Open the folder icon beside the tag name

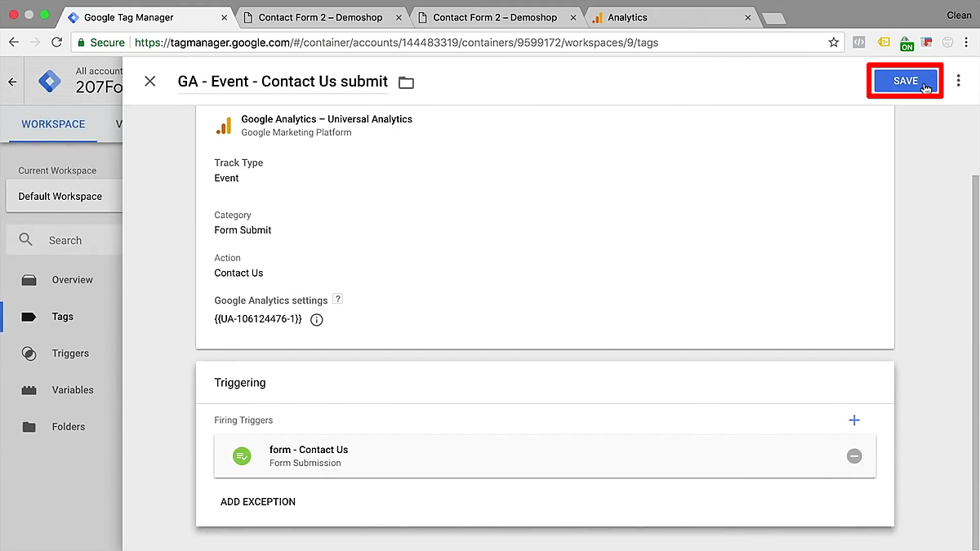pyautogui.click(x=406, y=82)
